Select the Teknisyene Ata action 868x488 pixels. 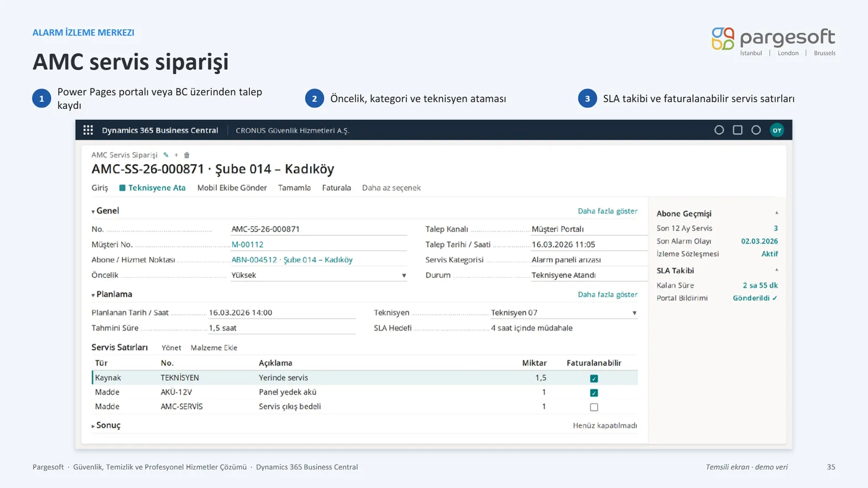(152, 188)
